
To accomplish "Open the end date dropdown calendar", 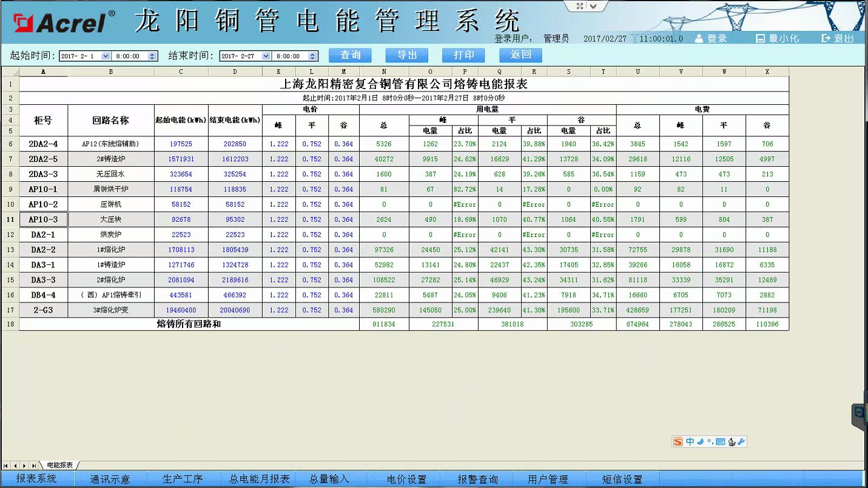I will (x=266, y=56).
